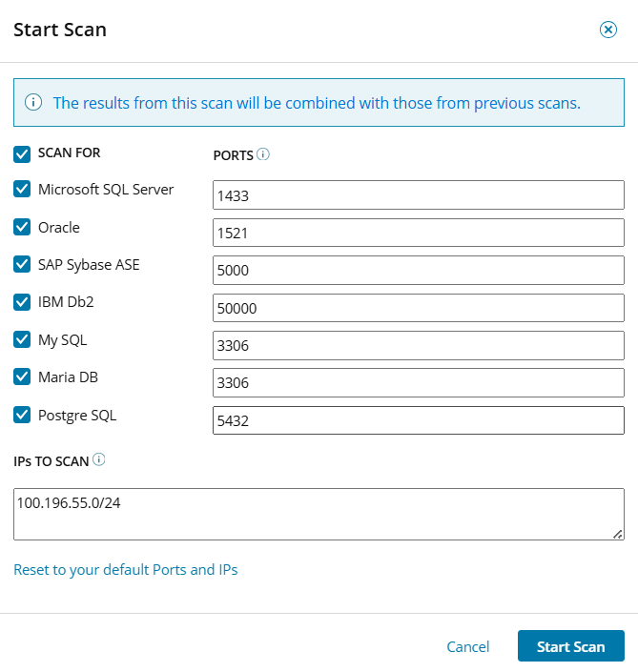The image size is (638, 672).
Task: Focus the Oracle port field 1521
Action: pyautogui.click(x=418, y=233)
